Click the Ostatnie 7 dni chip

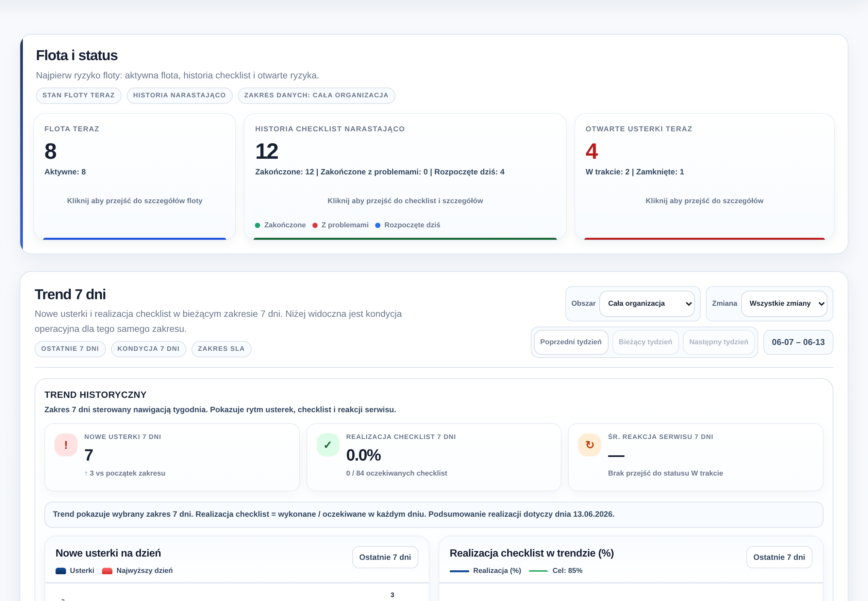[70, 349]
